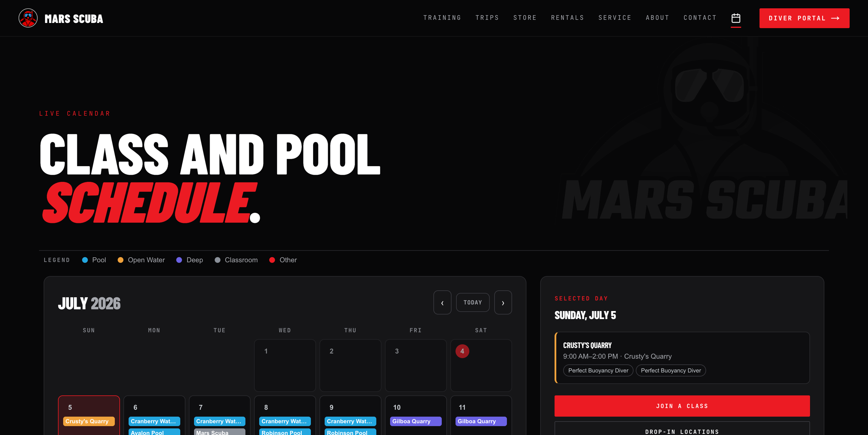Jump to Today in calendar
Image resolution: width=868 pixels, height=435 pixels.
(x=472, y=302)
